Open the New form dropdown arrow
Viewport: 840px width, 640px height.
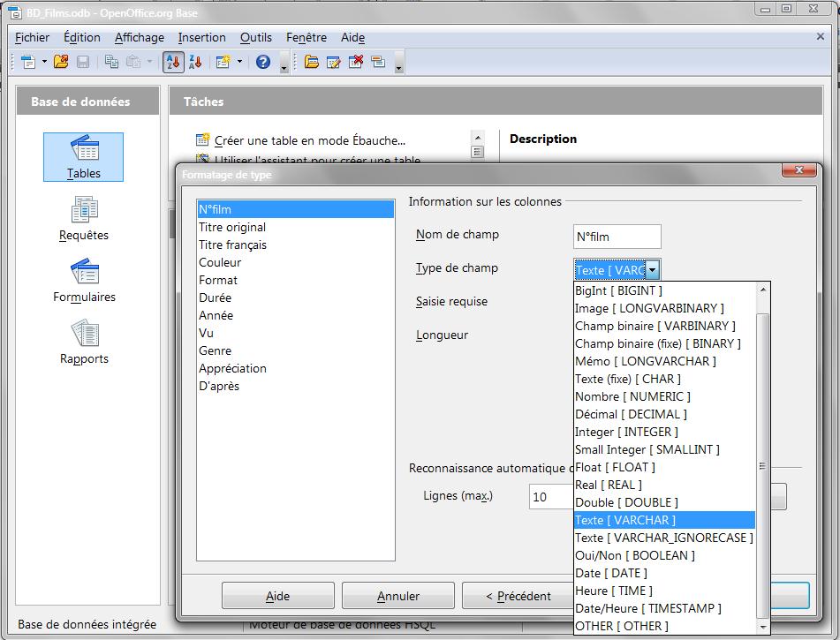click(x=239, y=62)
